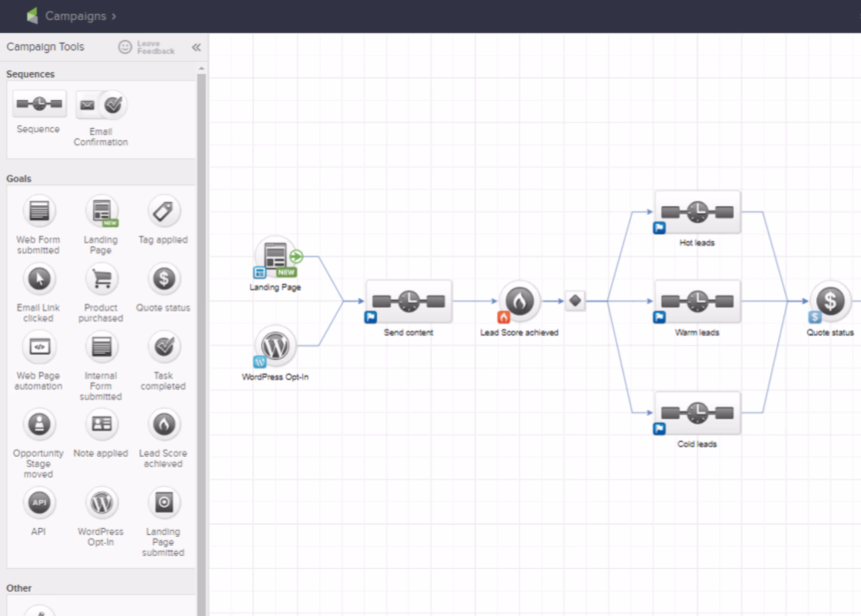Choose the Opportunity Stage moved goal
This screenshot has width=861, height=616.
[x=39, y=424]
